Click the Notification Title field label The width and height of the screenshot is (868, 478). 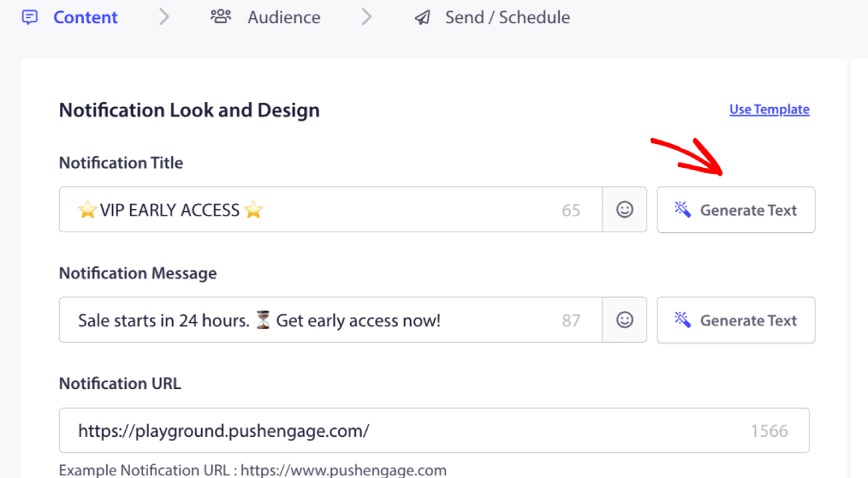121,163
